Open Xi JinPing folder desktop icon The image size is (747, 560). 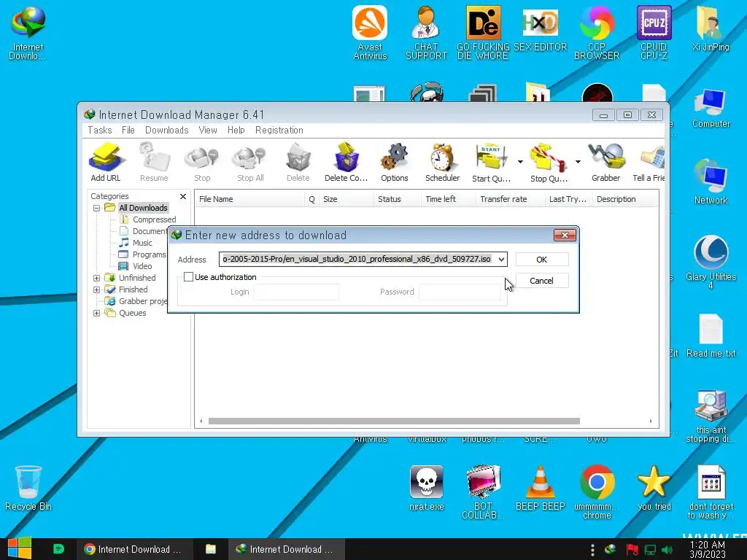[711, 28]
